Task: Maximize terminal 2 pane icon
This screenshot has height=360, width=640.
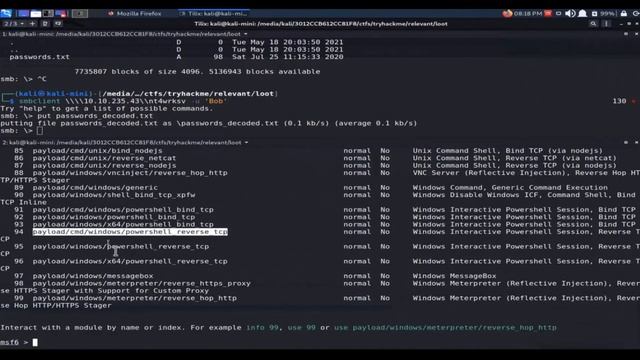Action: [626, 142]
